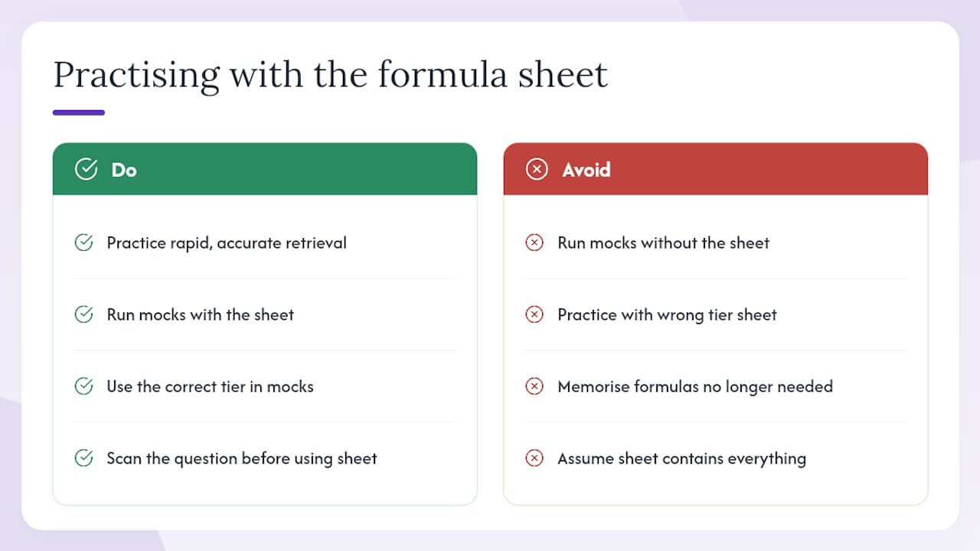Click 'Scan the question before using sheet' text
Viewport: 980px width, 551px height.
(x=242, y=459)
